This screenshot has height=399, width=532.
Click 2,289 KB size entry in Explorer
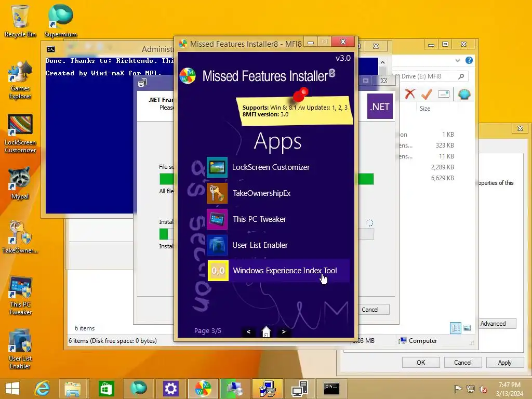pos(443,167)
